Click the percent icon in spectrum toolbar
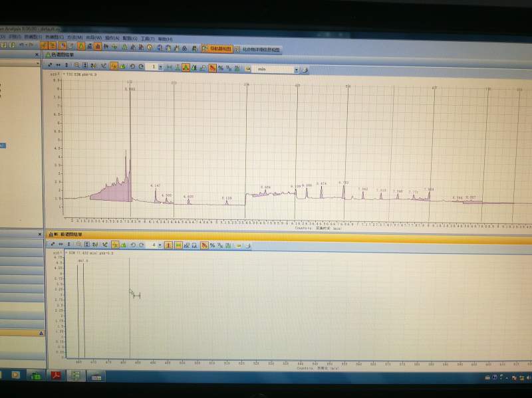 pyautogui.click(x=212, y=245)
